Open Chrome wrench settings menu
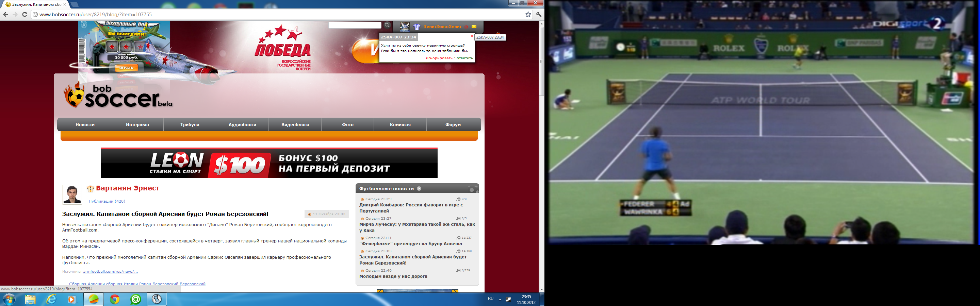This screenshot has height=306, width=980. click(539, 14)
